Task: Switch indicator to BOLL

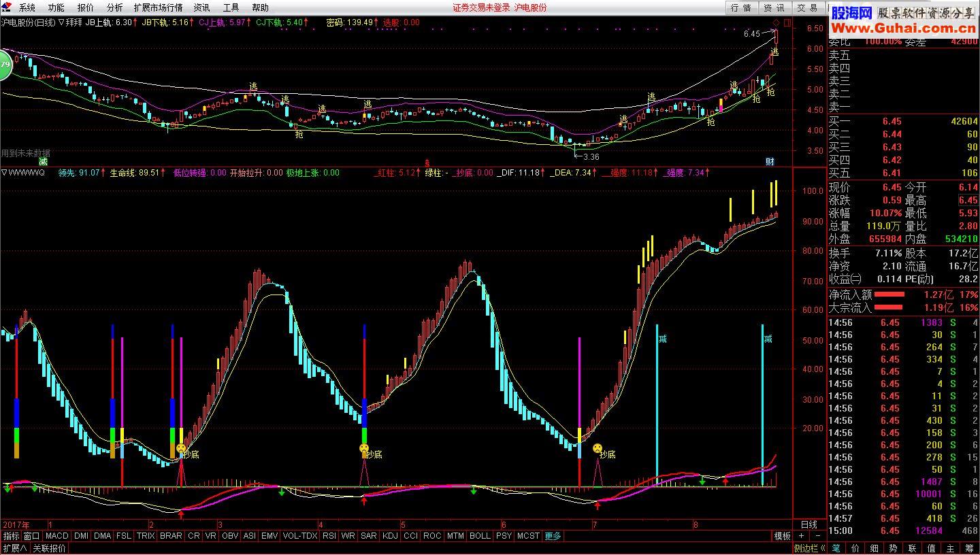Action: click(480, 536)
